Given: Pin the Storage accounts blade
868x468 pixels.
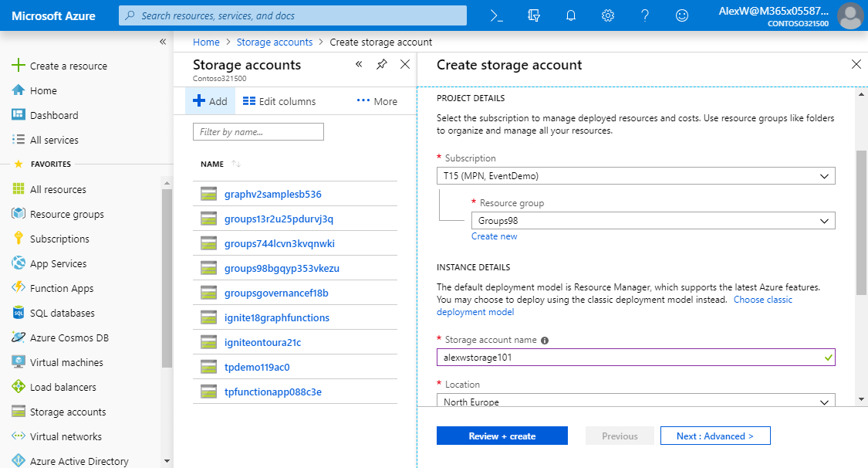Looking at the screenshot, I should [381, 65].
